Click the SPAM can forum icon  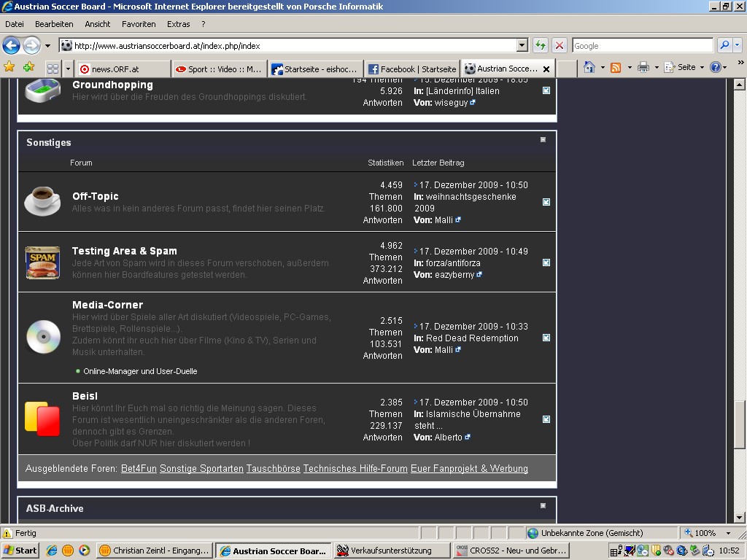(42, 262)
